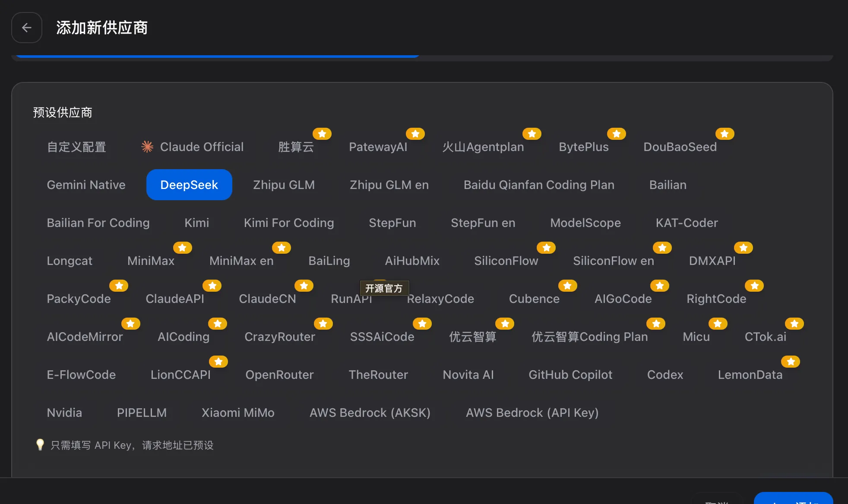Click the highlighted DeepSeek preset
Viewport: 848px width, 504px height.
(x=189, y=185)
